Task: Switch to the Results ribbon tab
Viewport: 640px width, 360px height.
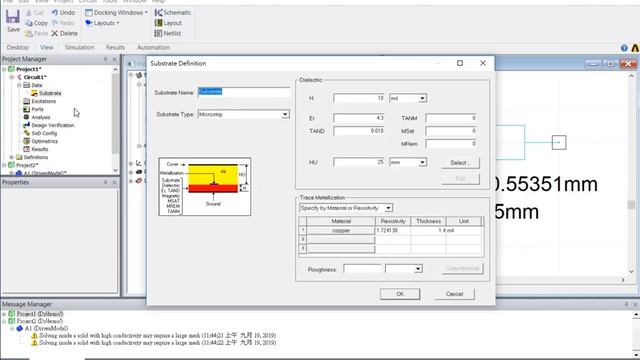Action: 115,47
